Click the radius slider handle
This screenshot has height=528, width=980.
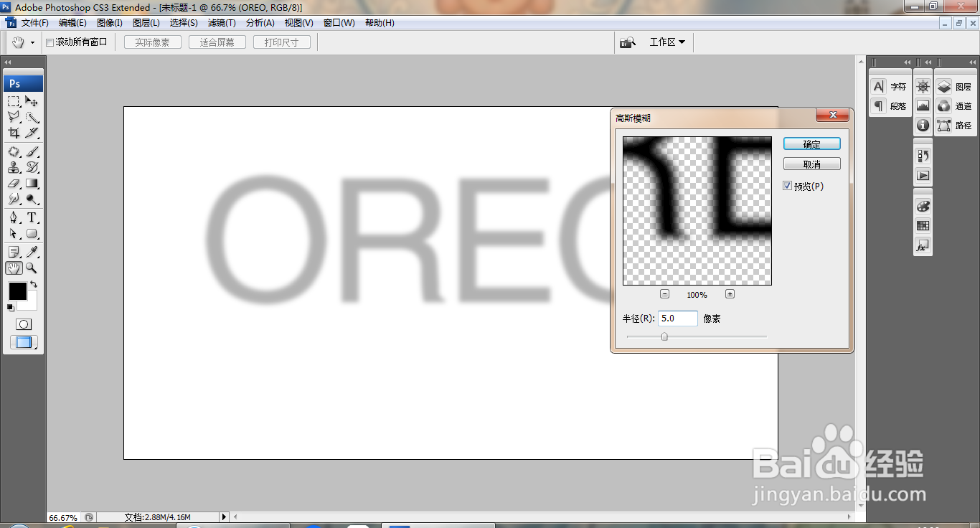pyautogui.click(x=664, y=336)
